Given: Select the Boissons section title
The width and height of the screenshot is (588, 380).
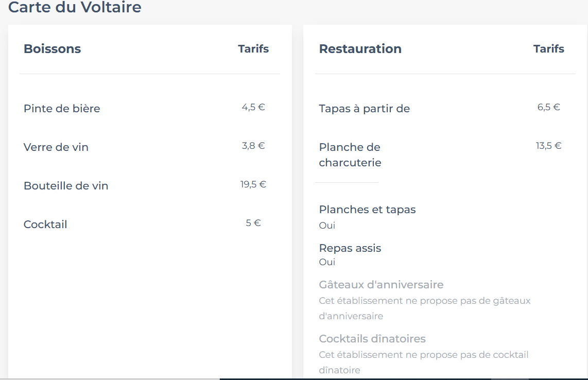Looking at the screenshot, I should (52, 49).
